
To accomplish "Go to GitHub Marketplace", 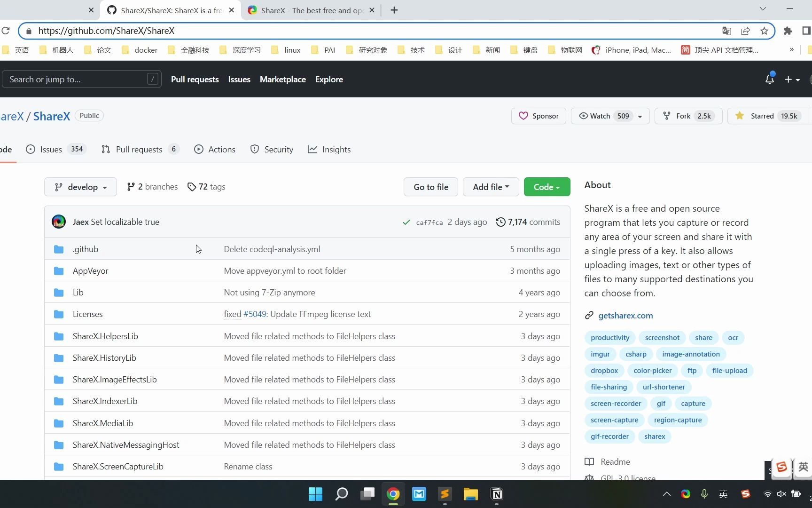I will tap(282, 79).
